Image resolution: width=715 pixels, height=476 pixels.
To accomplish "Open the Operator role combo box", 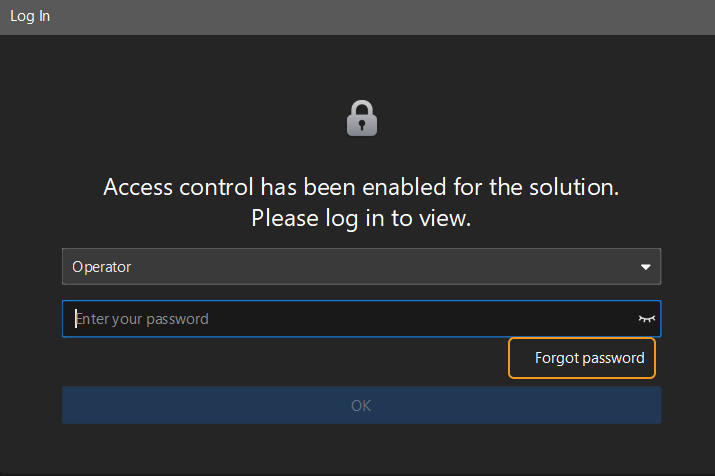I will point(360,267).
